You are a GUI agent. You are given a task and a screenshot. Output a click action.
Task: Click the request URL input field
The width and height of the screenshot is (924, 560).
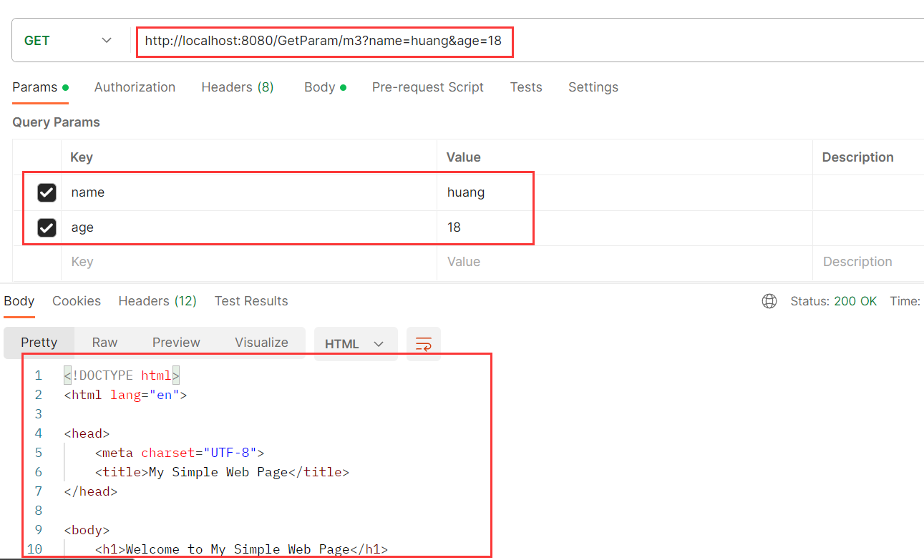coord(530,41)
